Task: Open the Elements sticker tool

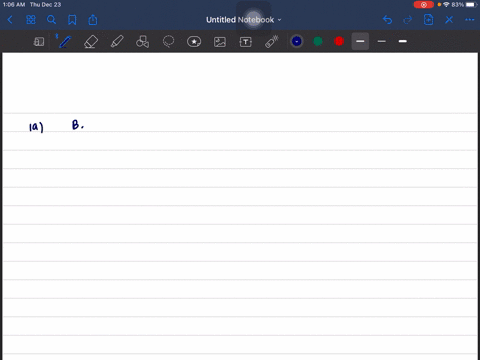Action: pos(194,42)
